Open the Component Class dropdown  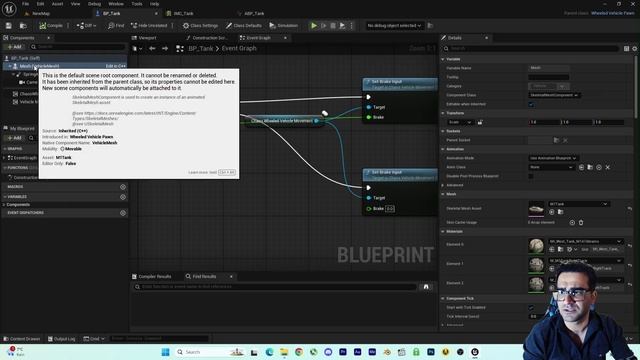554,96
